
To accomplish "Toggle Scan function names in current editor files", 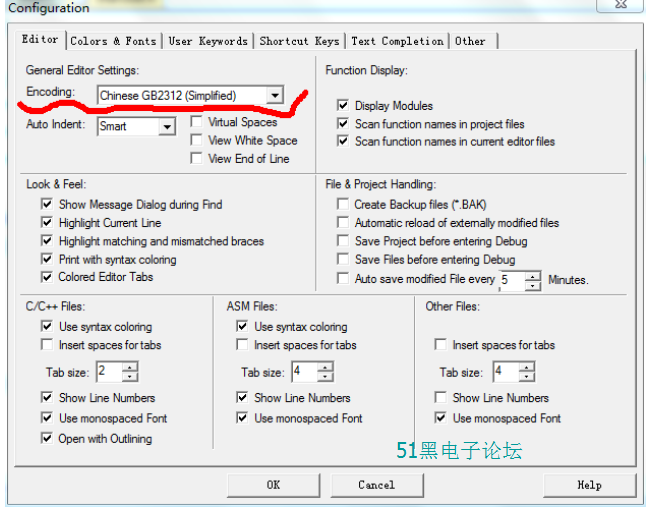I will click(343, 141).
